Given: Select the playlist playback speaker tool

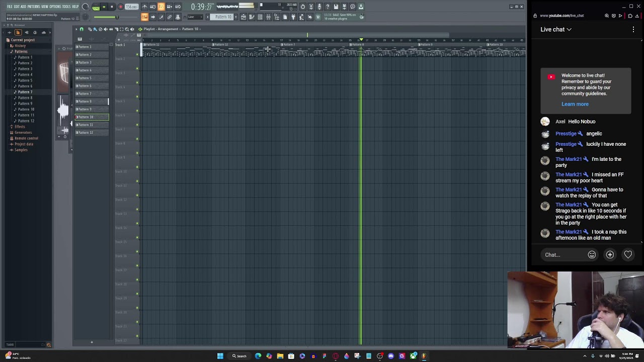Looking at the screenshot, I should (132, 29).
